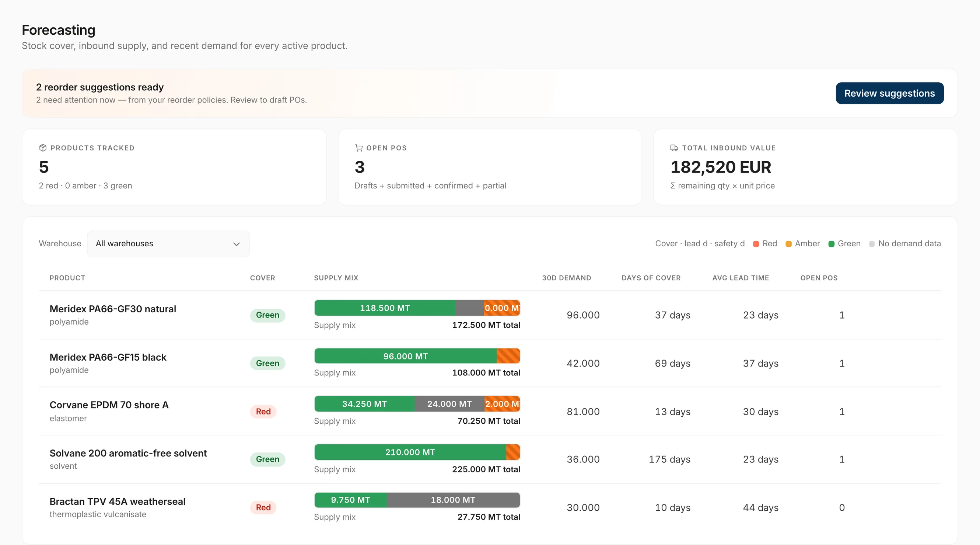Open Corvane EPDM 70 shore A product

[109, 405]
